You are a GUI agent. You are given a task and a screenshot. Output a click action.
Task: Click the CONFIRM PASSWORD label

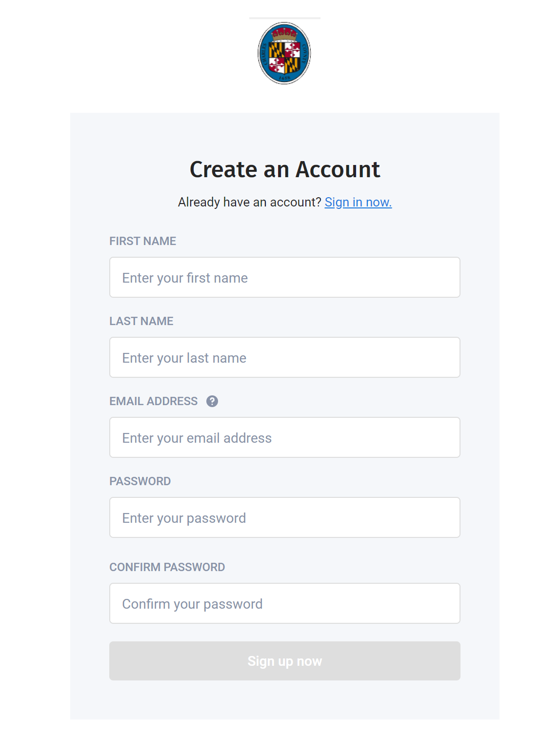(x=167, y=567)
